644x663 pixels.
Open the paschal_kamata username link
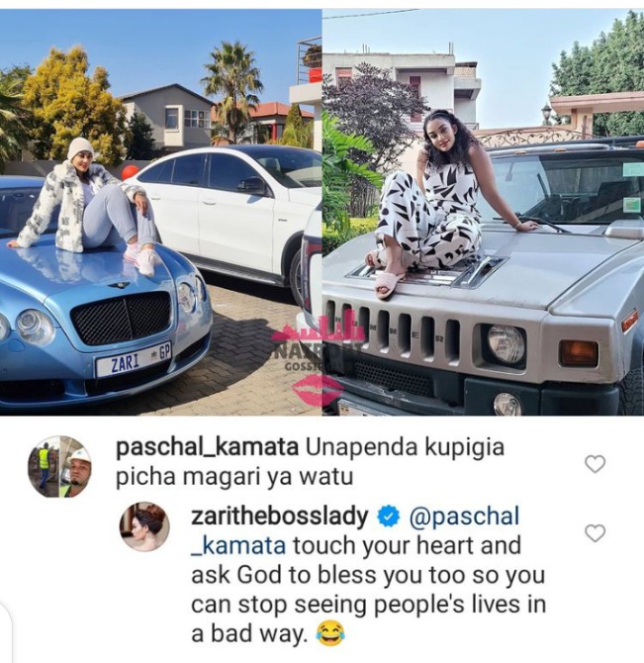tap(207, 447)
